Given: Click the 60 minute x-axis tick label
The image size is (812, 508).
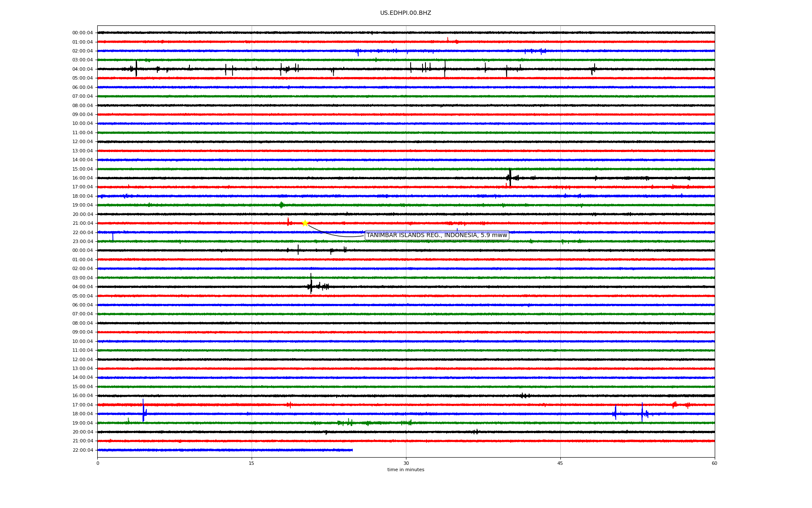Looking at the screenshot, I should [x=714, y=463].
